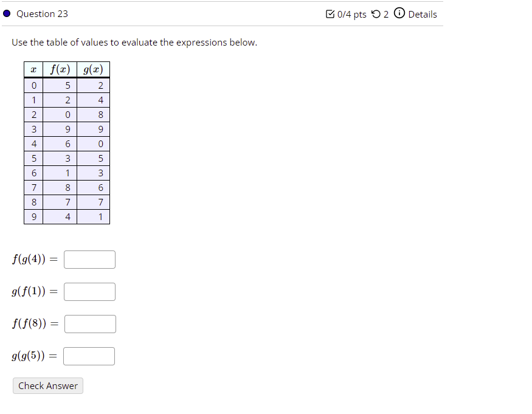Click inside the g(f(1)) answer box

(x=90, y=291)
